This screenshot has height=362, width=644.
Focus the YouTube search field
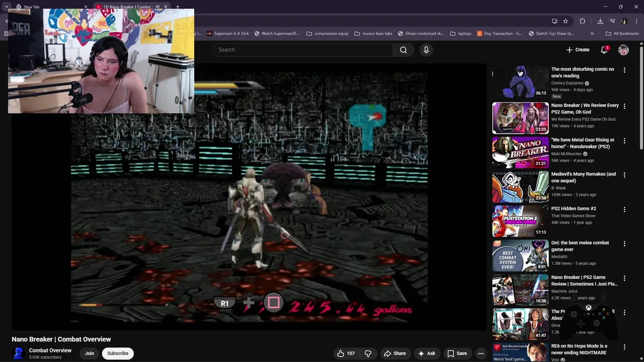(303, 50)
